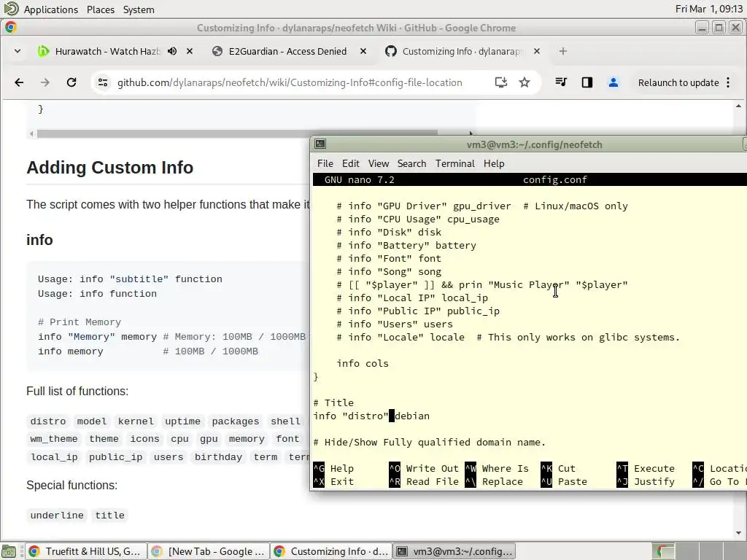Open the terminal's Terminal menu
This screenshot has width=747, height=560.
tap(455, 163)
